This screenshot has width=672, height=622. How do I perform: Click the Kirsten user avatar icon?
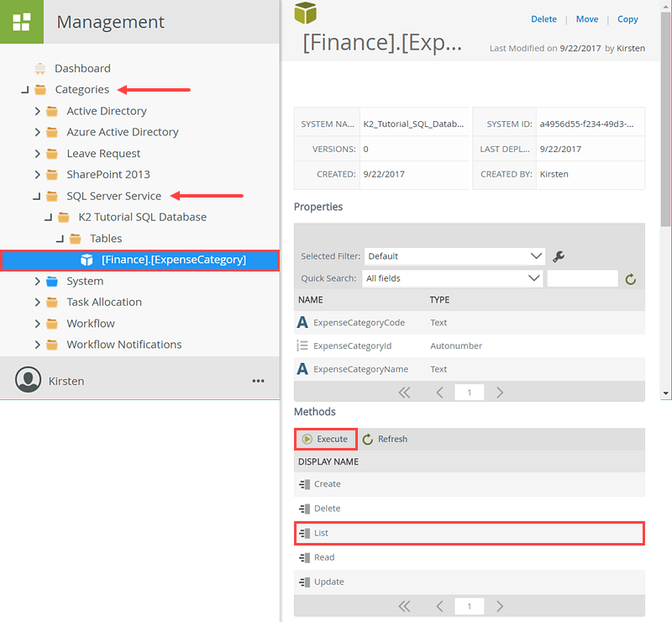click(29, 380)
